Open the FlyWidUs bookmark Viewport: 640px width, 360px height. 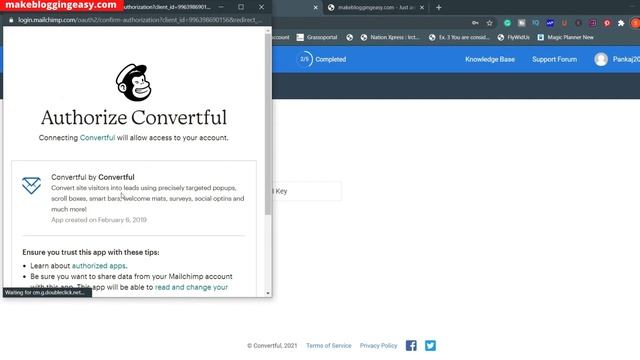[x=513, y=37]
